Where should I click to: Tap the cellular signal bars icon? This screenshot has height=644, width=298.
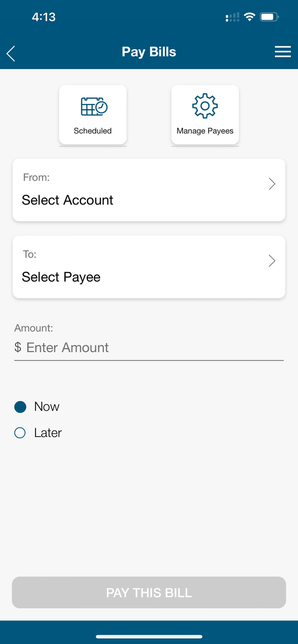[x=232, y=17]
